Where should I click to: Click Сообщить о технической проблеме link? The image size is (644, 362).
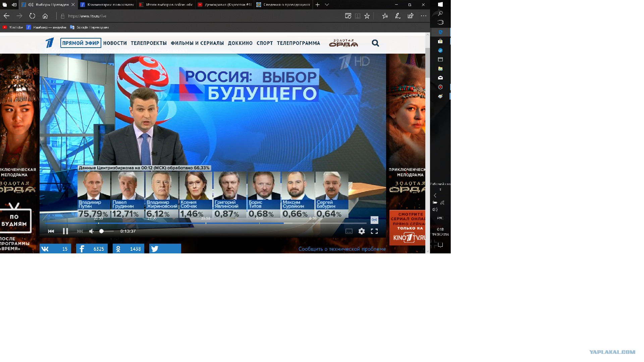342,249
